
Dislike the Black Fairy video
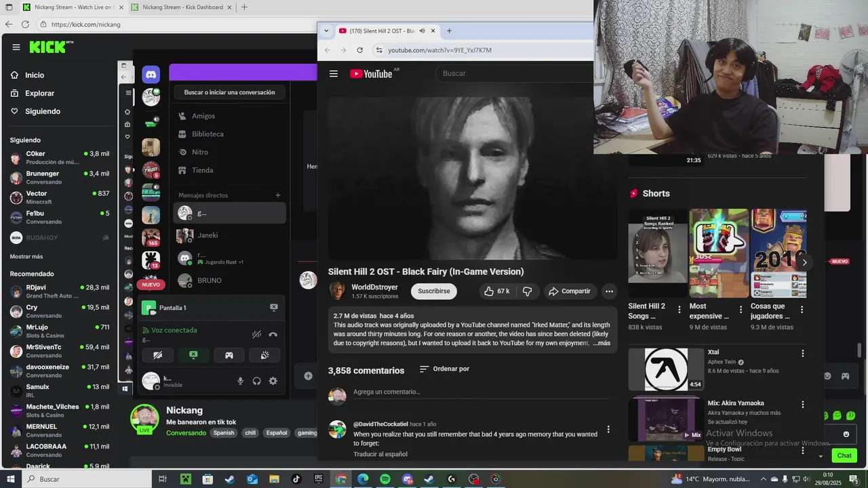coord(527,291)
